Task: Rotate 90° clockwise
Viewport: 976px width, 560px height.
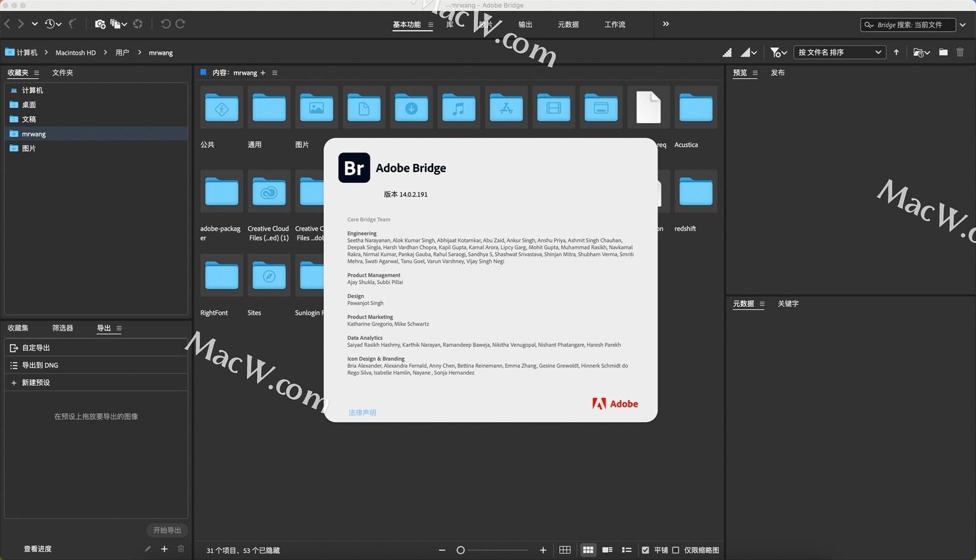Action: (180, 24)
